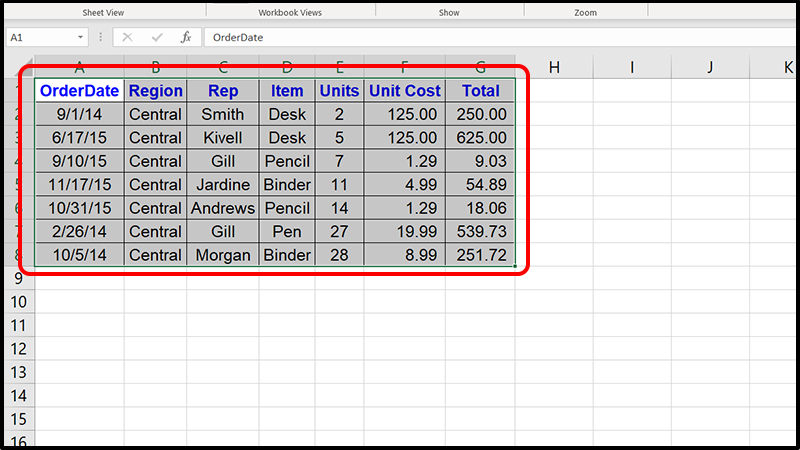800x450 pixels.
Task: Open the Insert Function fx button
Action: (x=186, y=37)
